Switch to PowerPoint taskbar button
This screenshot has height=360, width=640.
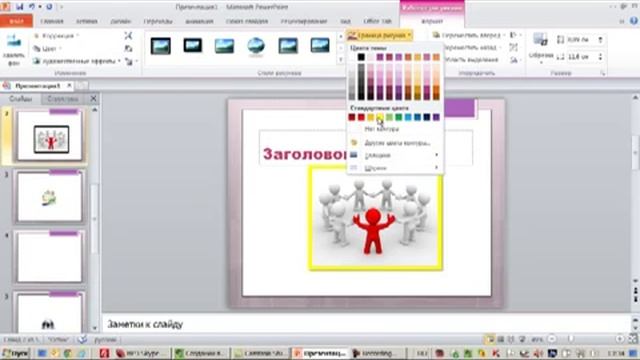click(321, 353)
